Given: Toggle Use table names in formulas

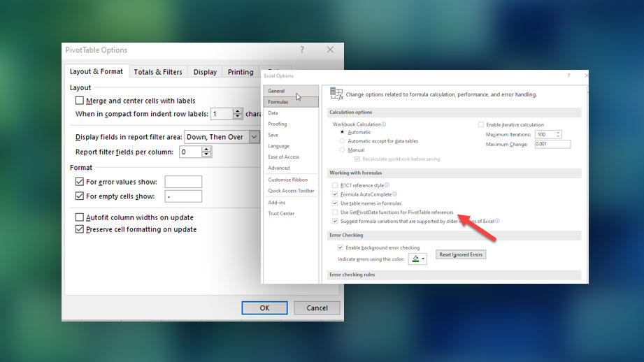Looking at the screenshot, I should tap(335, 203).
